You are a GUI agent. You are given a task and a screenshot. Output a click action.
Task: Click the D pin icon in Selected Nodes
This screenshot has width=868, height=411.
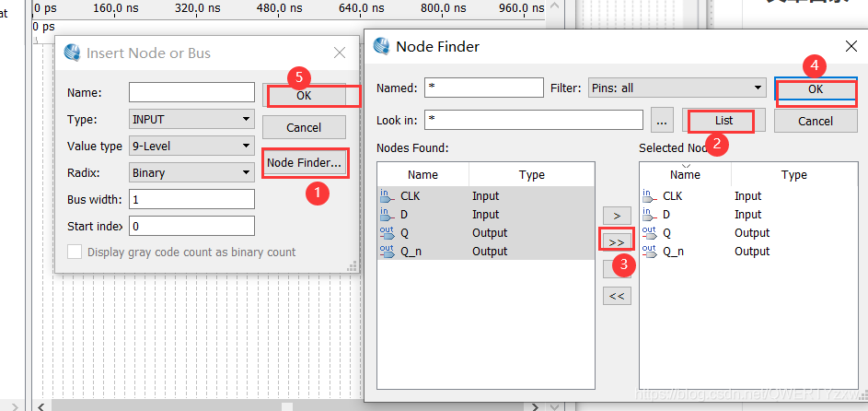coord(649,214)
